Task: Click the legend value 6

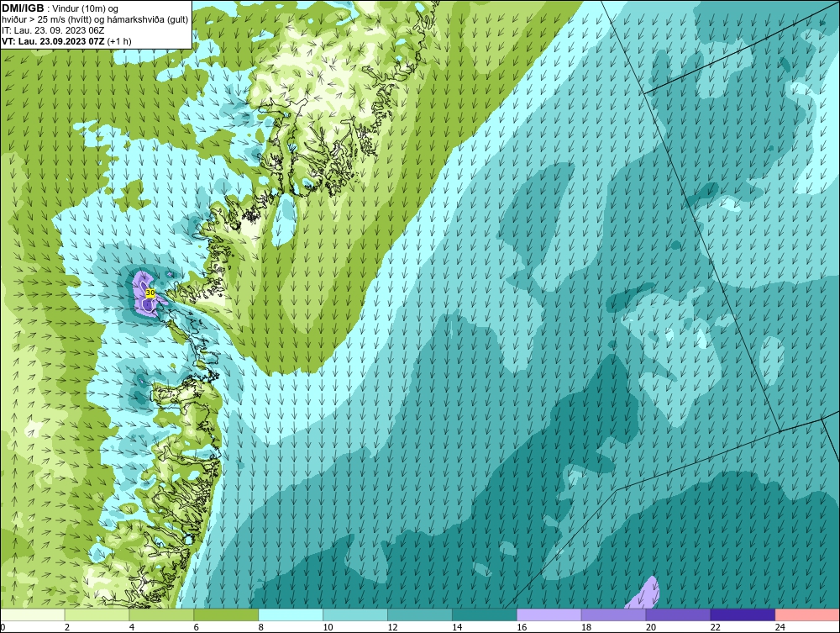Action: [196, 627]
